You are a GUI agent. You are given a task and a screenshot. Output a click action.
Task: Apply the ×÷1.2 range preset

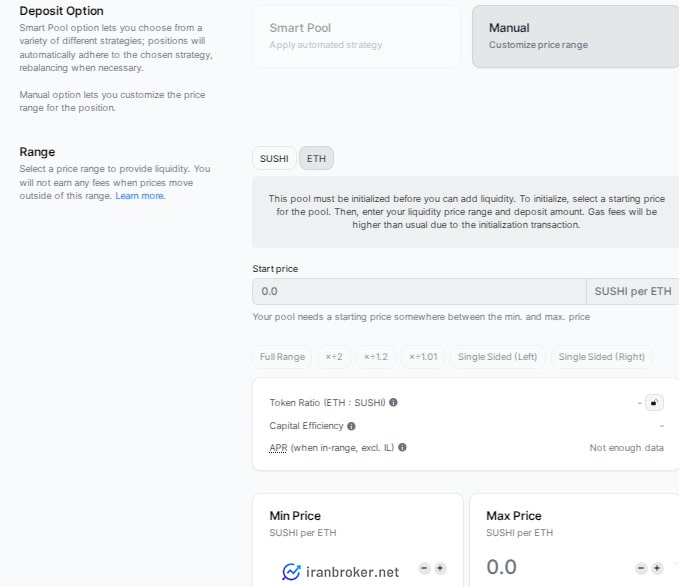coord(376,357)
